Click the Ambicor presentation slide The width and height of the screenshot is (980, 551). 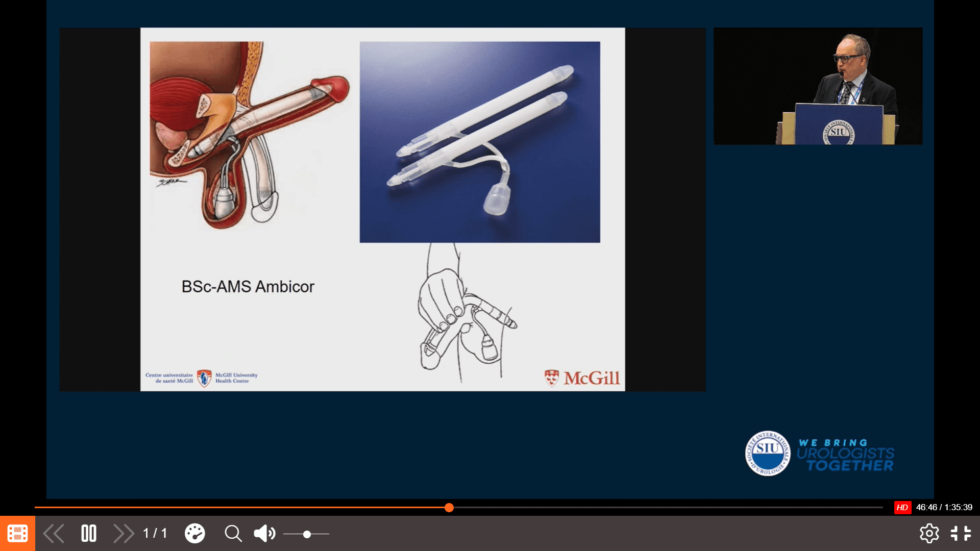click(383, 209)
